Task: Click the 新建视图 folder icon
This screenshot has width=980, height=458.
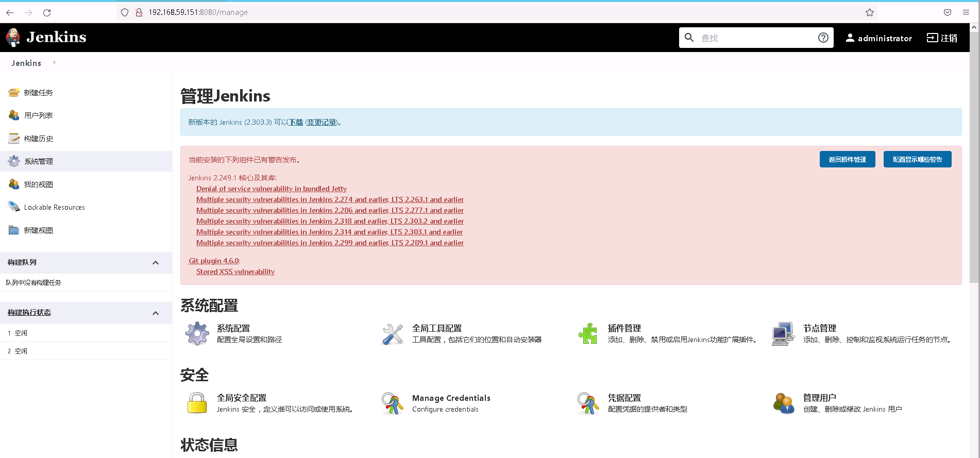Action: [14, 230]
